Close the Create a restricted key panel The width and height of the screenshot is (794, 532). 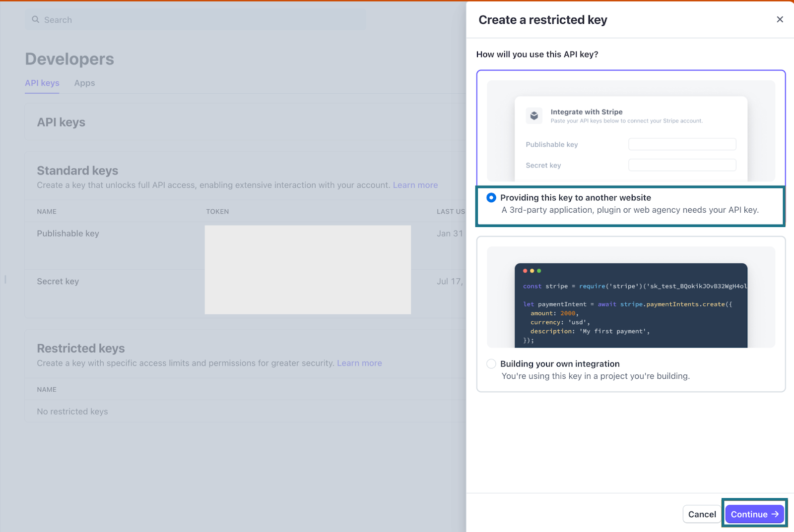tap(780, 19)
